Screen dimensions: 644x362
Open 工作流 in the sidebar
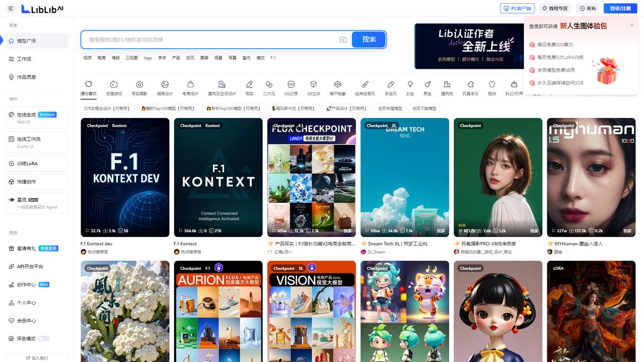[37, 59]
